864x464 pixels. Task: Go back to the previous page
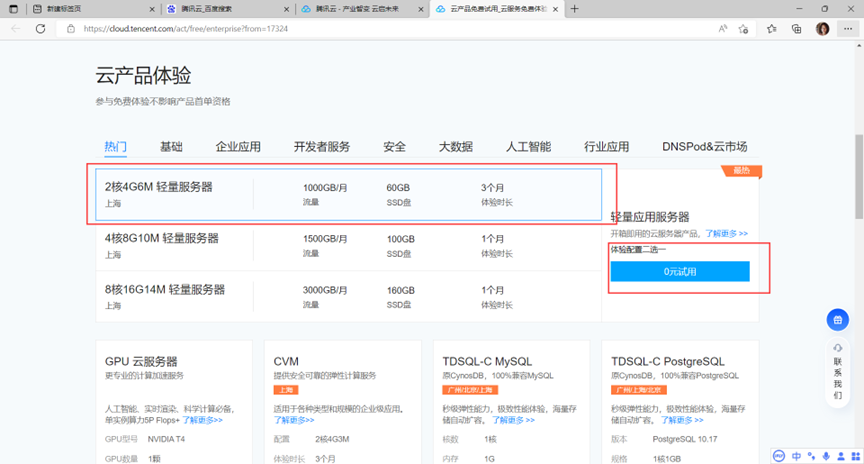coord(15,29)
